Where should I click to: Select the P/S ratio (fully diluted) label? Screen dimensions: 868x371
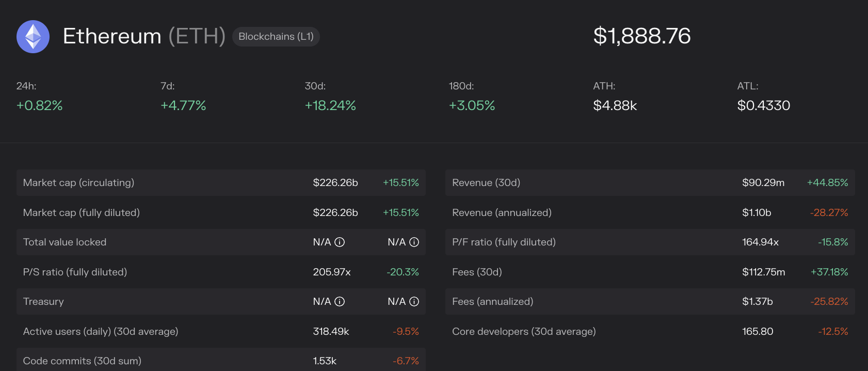[x=75, y=272]
